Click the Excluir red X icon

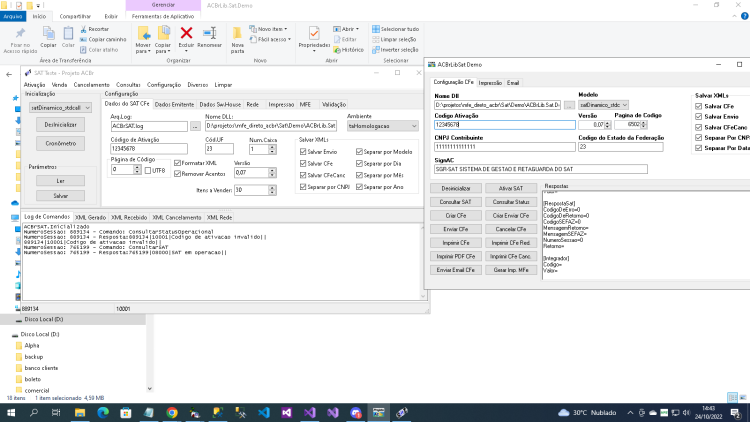[x=186, y=33]
